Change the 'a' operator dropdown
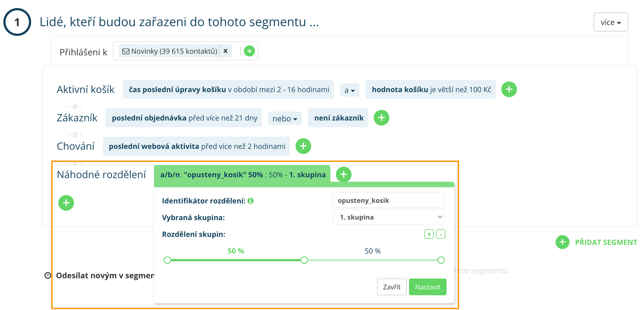 [x=350, y=90]
